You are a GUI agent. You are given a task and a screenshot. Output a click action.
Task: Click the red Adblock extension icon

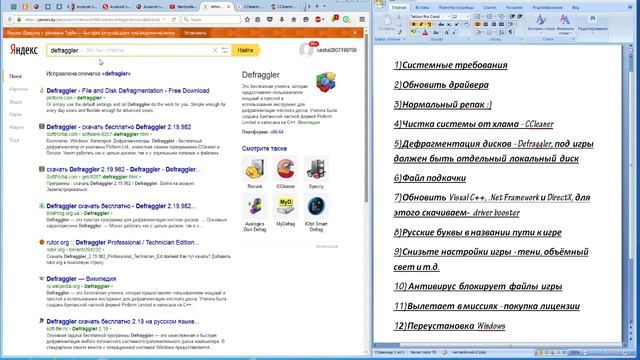tap(318, 19)
